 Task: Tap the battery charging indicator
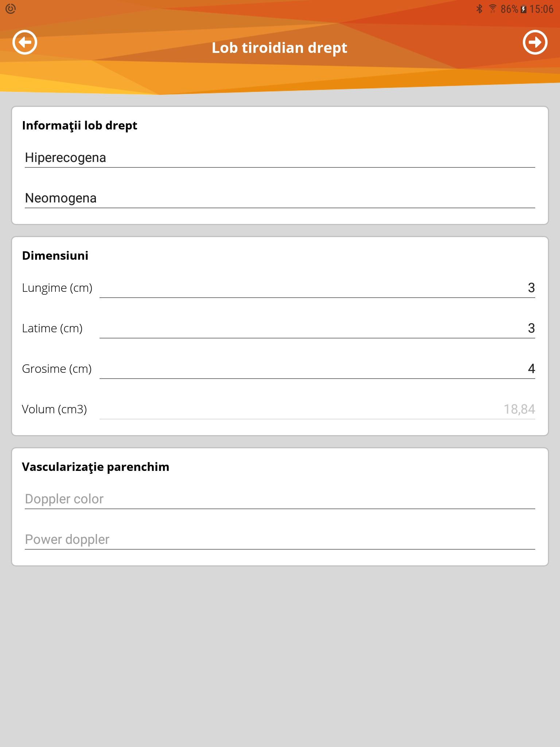pos(524,9)
